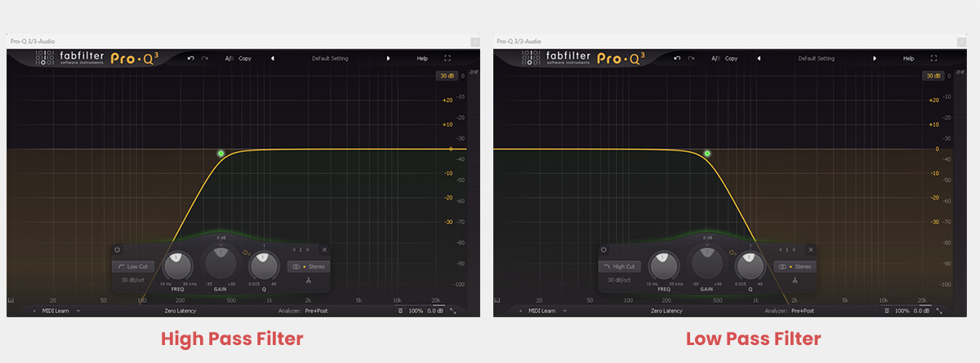Screen dimensions: 980x363
Task: Show piano display icon in right window
Action: point(499,300)
